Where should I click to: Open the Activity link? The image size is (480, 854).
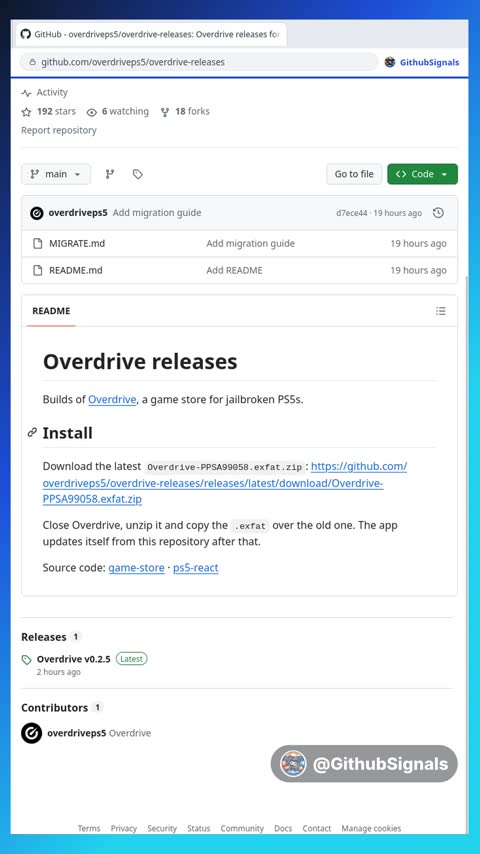coord(45,93)
